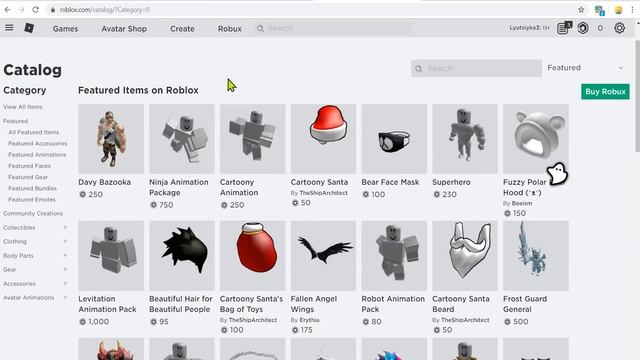Select Featured Animations link
The height and width of the screenshot is (360, 640).
[x=37, y=155]
